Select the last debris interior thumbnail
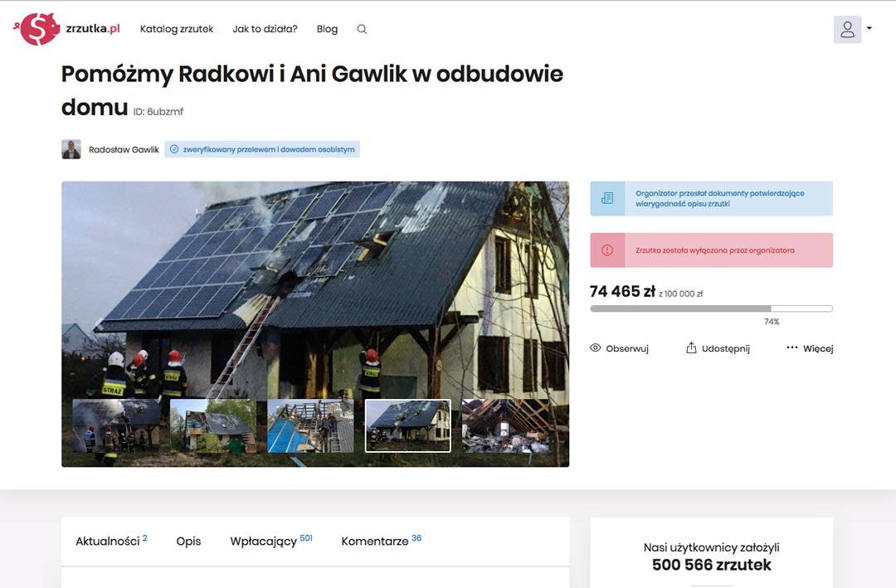The width and height of the screenshot is (896, 588). click(505, 425)
